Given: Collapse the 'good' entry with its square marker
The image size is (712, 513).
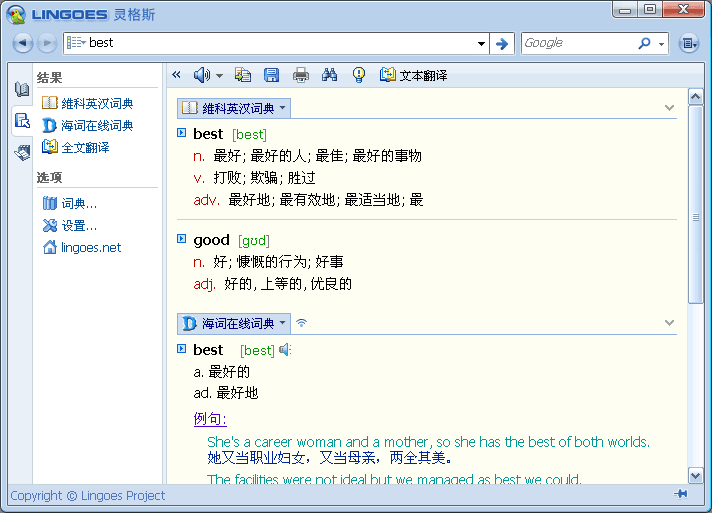Looking at the screenshot, I should pos(181,239).
